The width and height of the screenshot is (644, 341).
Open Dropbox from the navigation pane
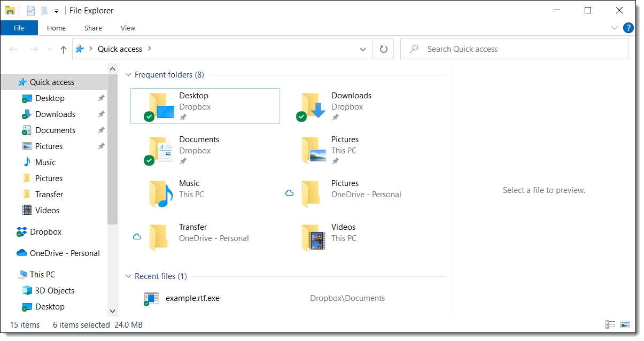pos(45,231)
